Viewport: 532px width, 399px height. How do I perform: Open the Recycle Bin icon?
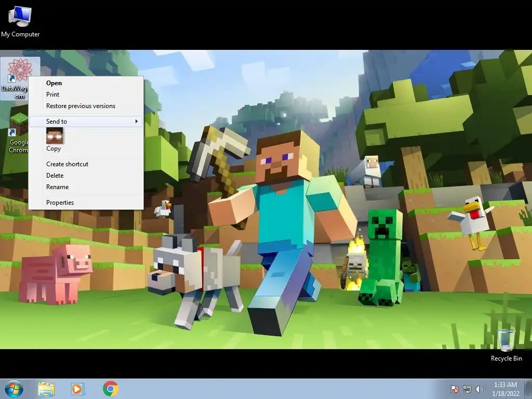(506, 345)
